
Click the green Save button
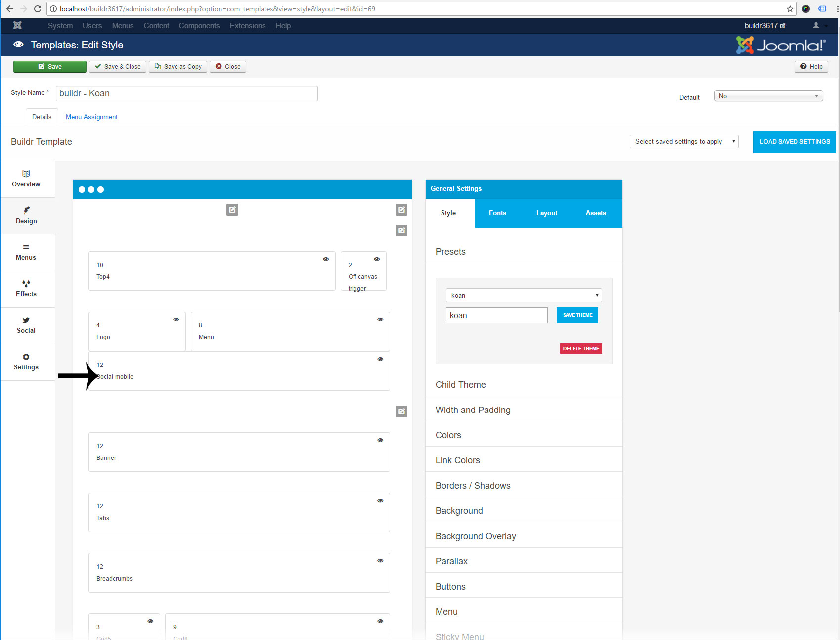coord(50,67)
